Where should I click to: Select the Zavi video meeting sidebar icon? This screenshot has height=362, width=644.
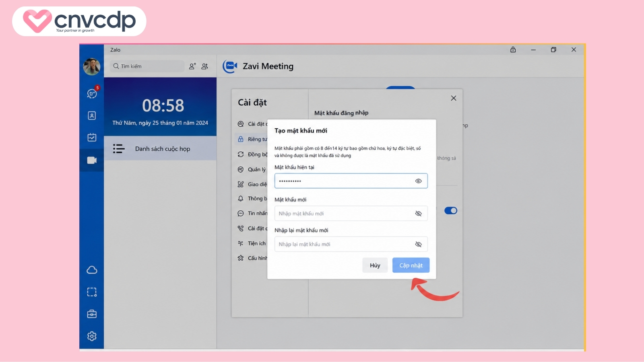pos(92,160)
